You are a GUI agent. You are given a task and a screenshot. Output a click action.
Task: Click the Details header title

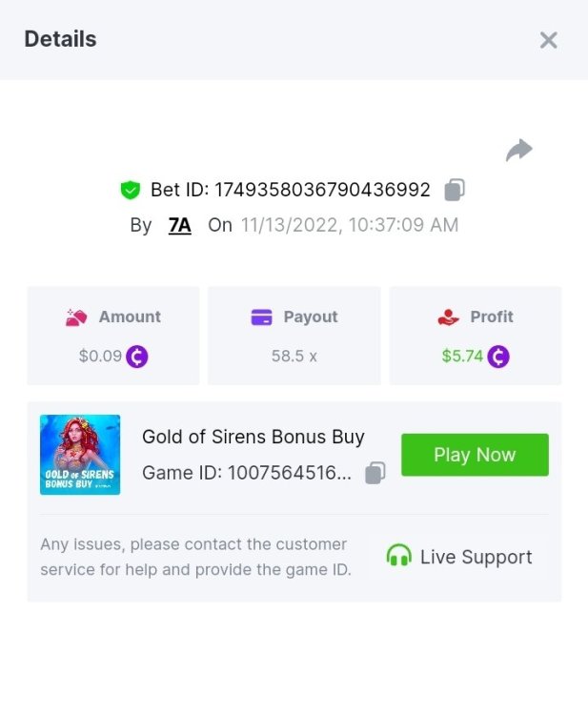pyautogui.click(x=60, y=40)
